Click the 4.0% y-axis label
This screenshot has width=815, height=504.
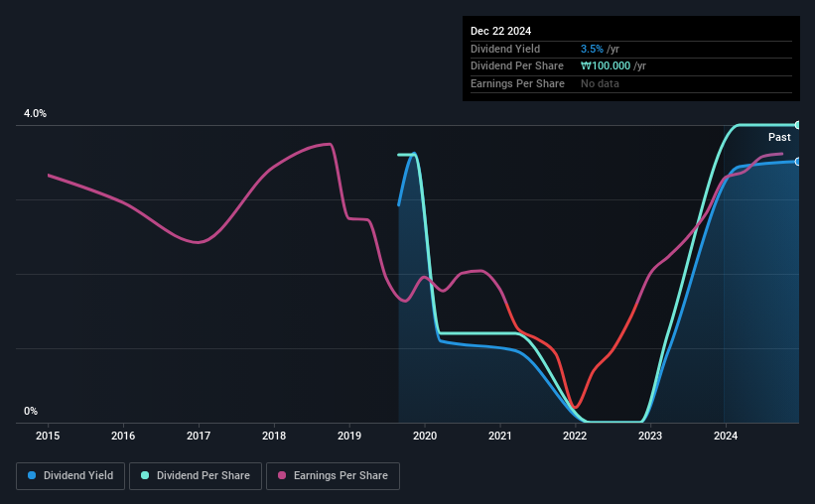(x=36, y=113)
